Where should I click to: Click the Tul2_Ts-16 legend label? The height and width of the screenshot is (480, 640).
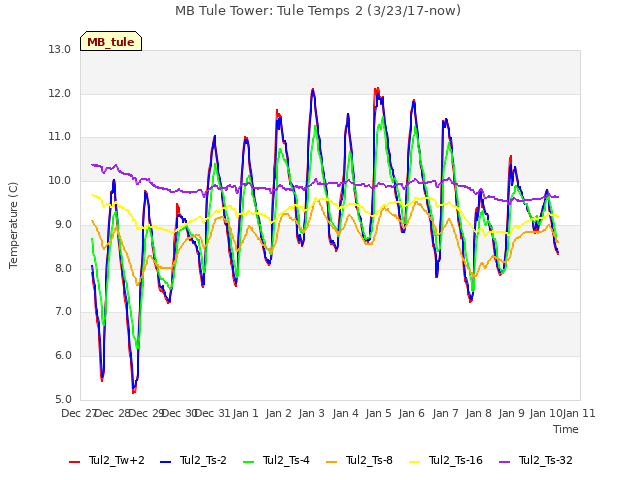click(456, 460)
